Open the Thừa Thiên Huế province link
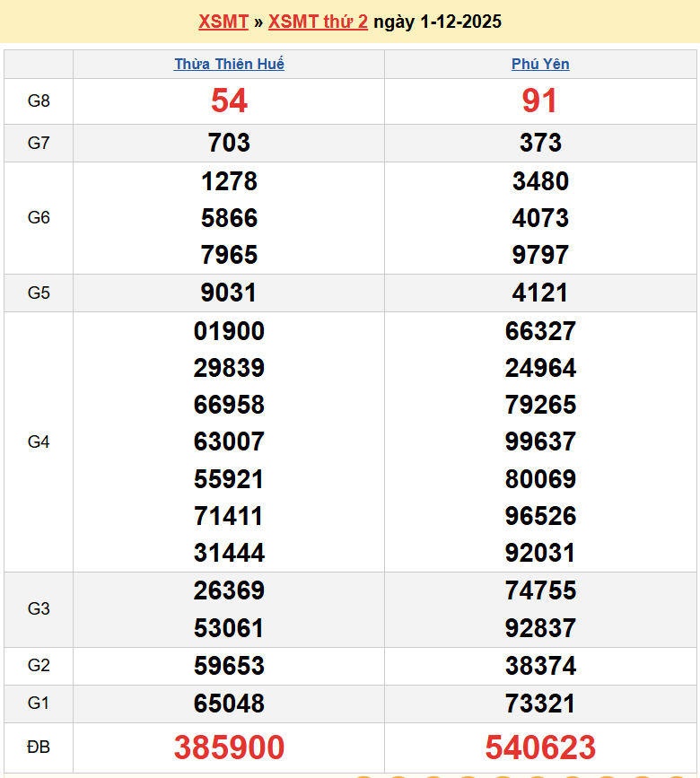This screenshot has width=700, height=778. (229, 64)
